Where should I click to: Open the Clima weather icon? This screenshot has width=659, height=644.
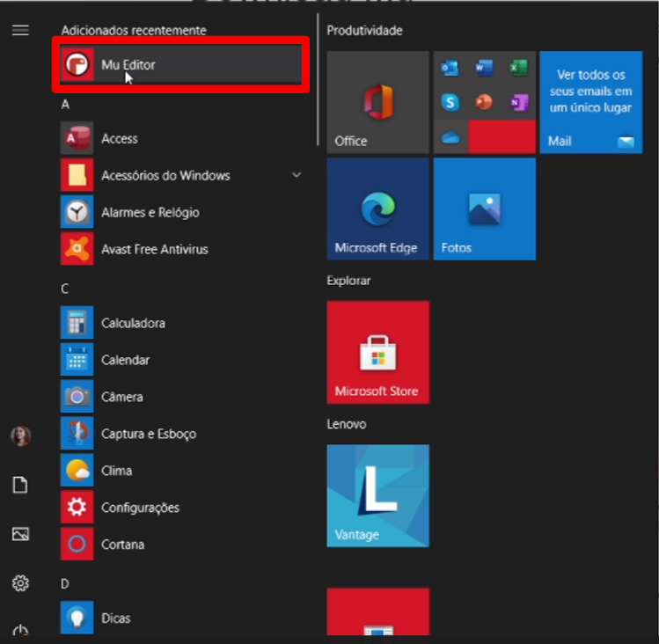coord(77,471)
